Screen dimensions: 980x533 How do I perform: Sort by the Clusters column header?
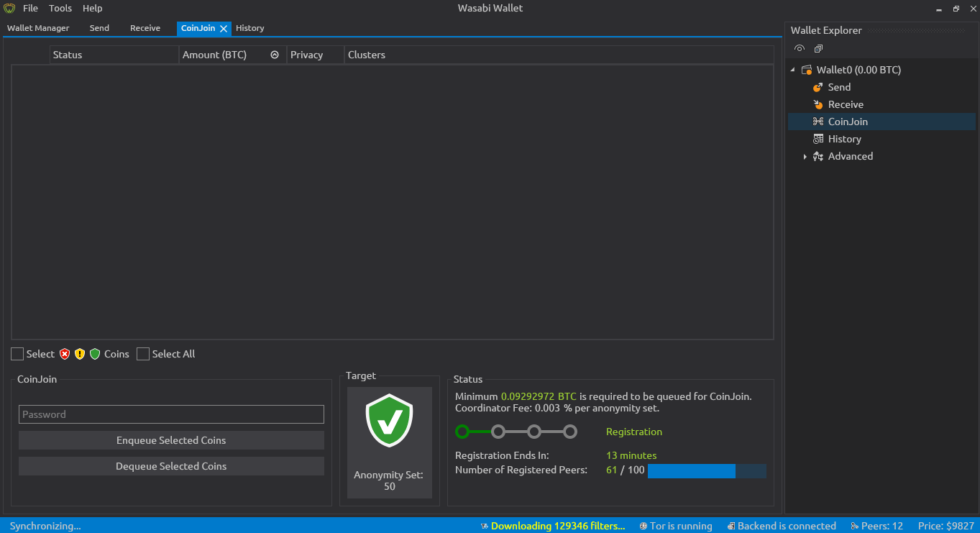click(x=559, y=55)
